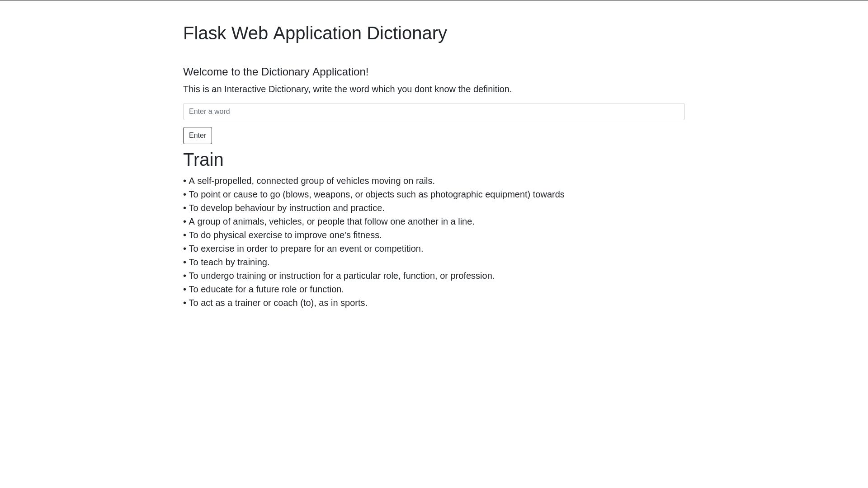868x488 pixels.
Task: Click the word 'Dictionary' in page title
Action: [x=406, y=33]
